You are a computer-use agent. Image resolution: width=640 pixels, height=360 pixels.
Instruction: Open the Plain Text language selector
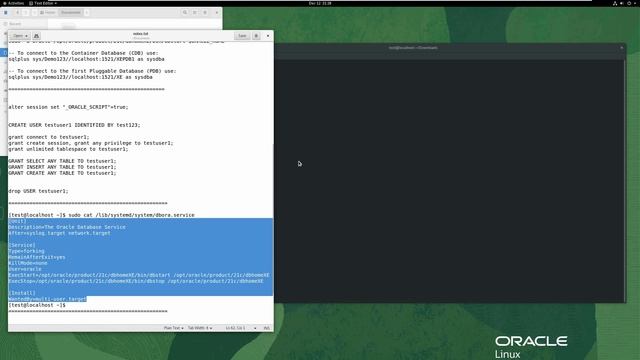[x=173, y=328]
